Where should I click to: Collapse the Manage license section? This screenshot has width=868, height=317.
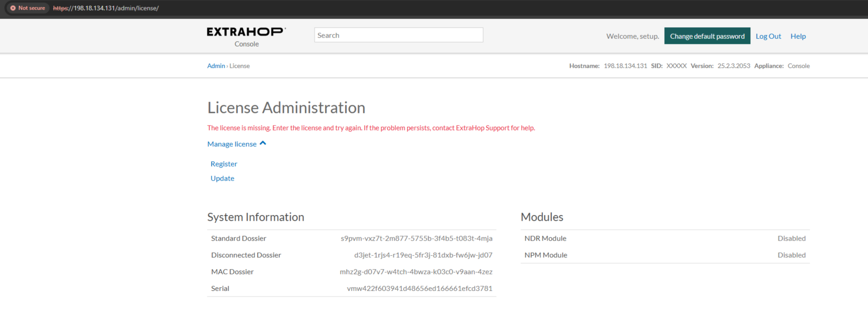pyautogui.click(x=237, y=144)
